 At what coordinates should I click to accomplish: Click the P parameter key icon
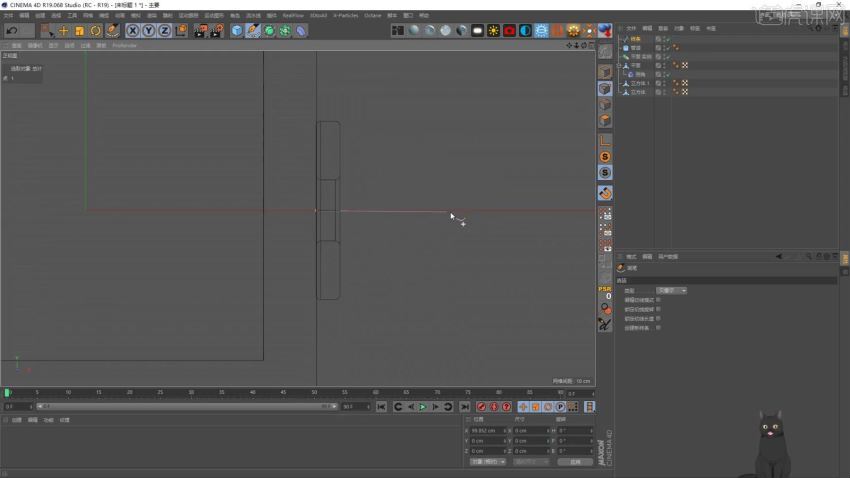point(560,406)
